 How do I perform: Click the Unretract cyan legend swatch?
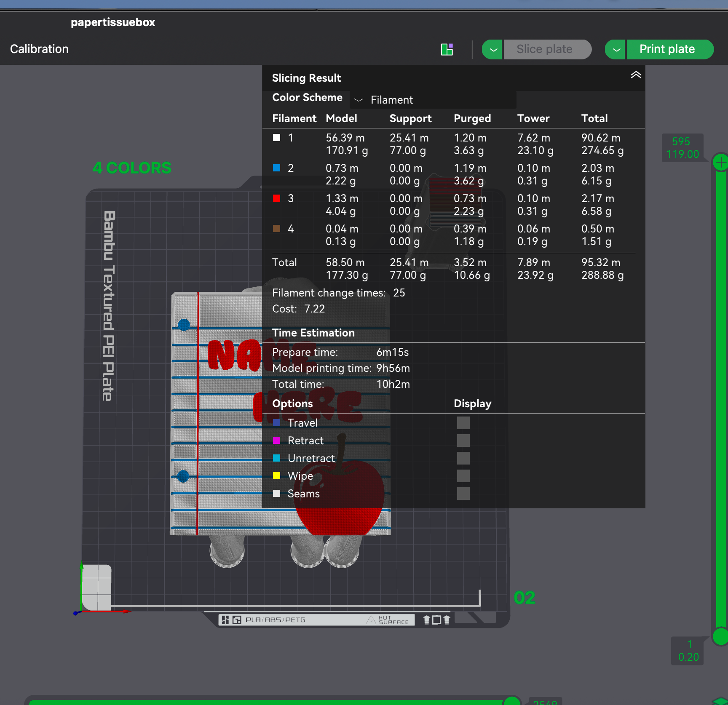[x=276, y=458]
